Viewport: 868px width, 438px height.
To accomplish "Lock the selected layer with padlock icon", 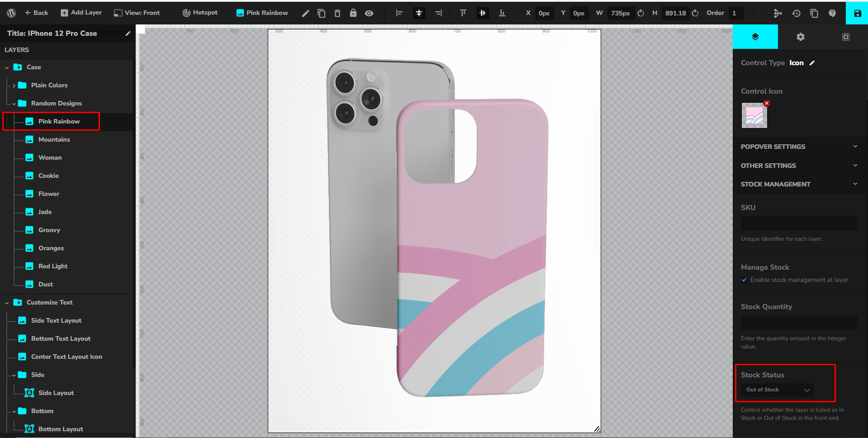I will coord(353,13).
